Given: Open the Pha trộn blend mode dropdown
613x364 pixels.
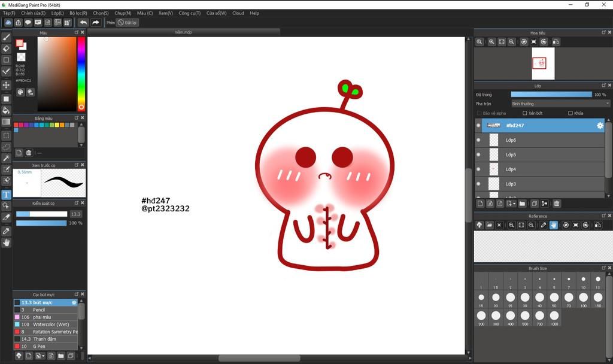Looking at the screenshot, I should pos(560,104).
